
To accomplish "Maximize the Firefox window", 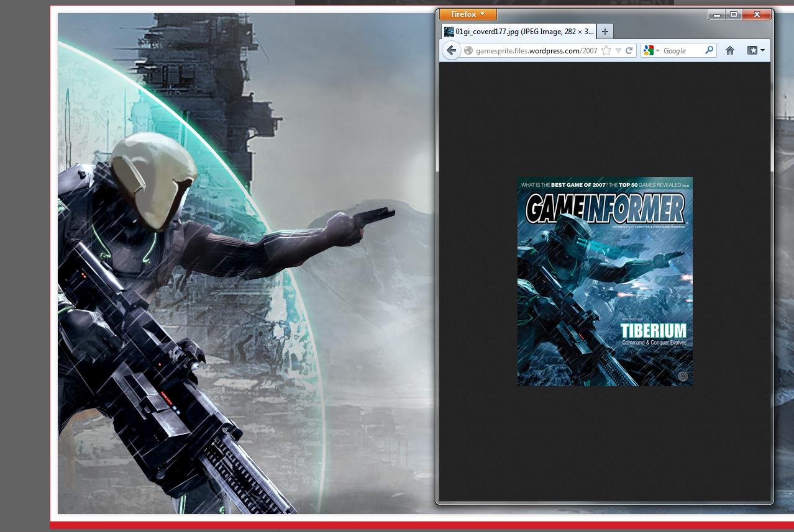I will (x=734, y=15).
